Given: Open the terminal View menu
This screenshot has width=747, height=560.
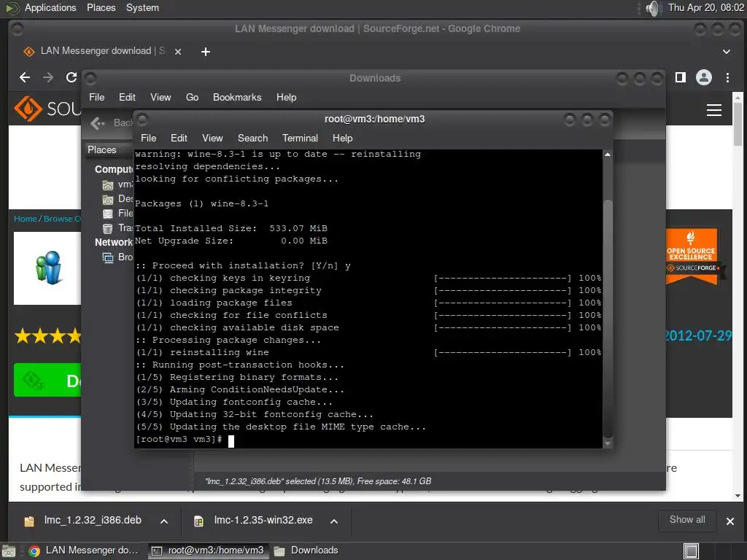Looking at the screenshot, I should coord(212,138).
